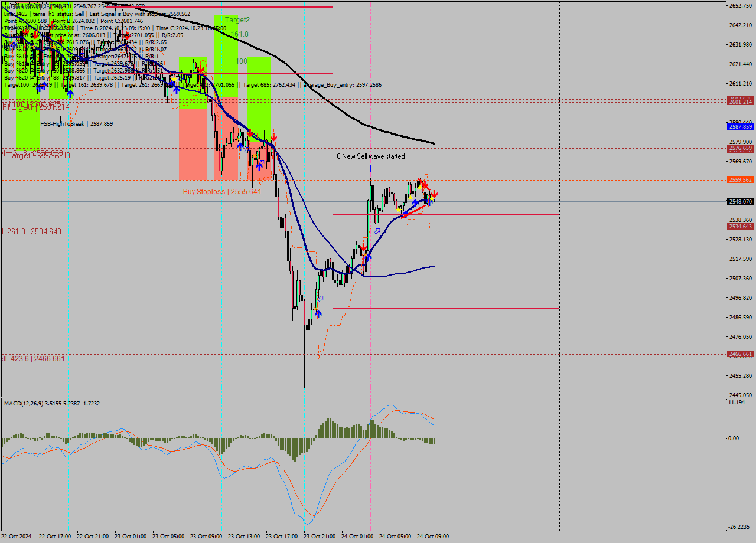Screen dimensions: 756x543
Task: Click the blue buy arrow under the 2486 rebound candle
Action: click(318, 314)
